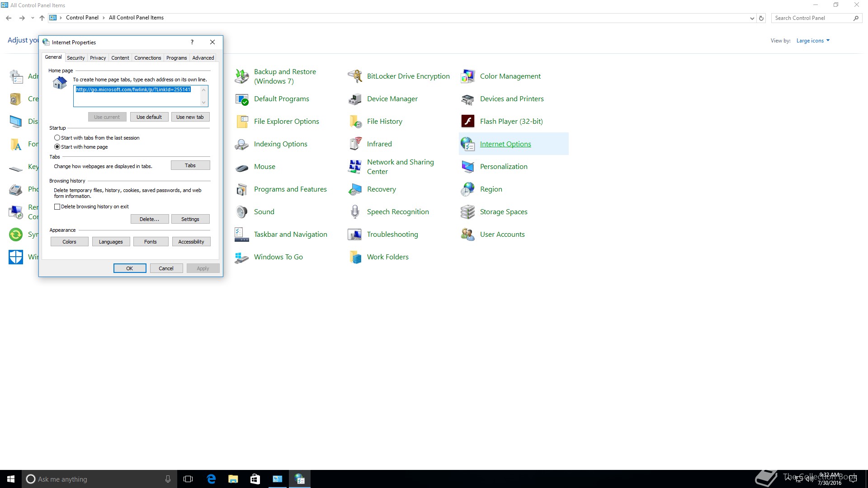Click the Accessibility button
The height and width of the screenshot is (488, 868).
[x=191, y=242]
